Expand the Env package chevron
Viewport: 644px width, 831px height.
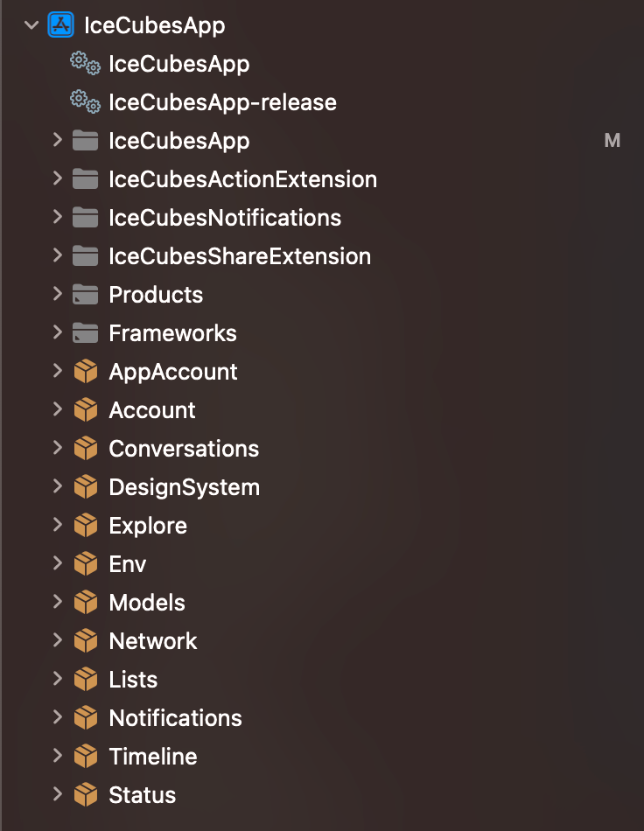[x=57, y=563]
